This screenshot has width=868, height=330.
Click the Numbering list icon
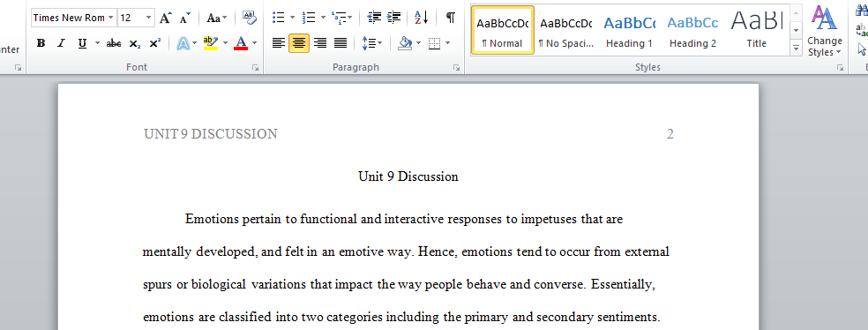tap(309, 18)
